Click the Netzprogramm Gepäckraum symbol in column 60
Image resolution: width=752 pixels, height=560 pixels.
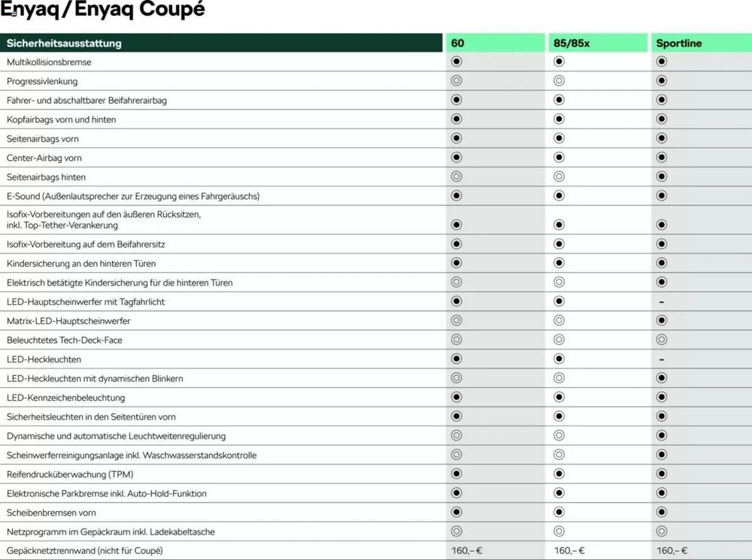(x=456, y=531)
